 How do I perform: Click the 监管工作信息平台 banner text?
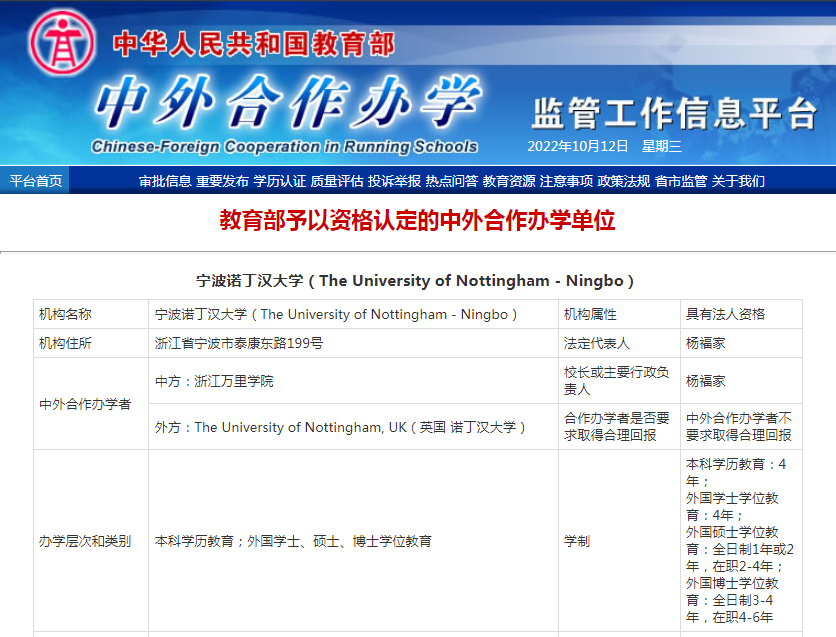(674, 114)
